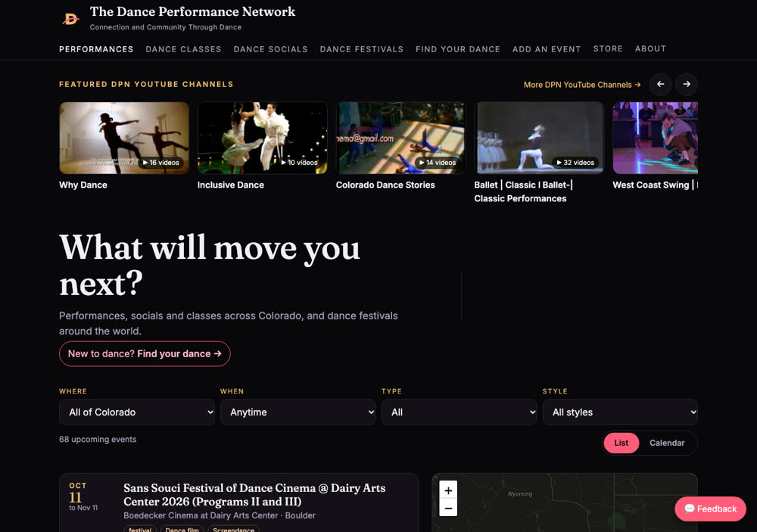Screen dimensions: 757x532
Task: Click the Why Dance channel title
Action: [x=83, y=185]
